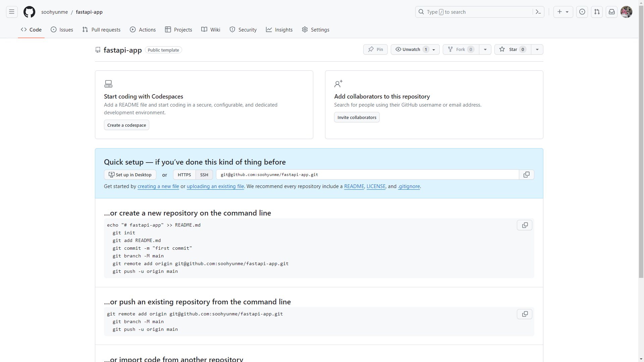
Task: Click the Quick setup heading text
Action: pos(195,162)
